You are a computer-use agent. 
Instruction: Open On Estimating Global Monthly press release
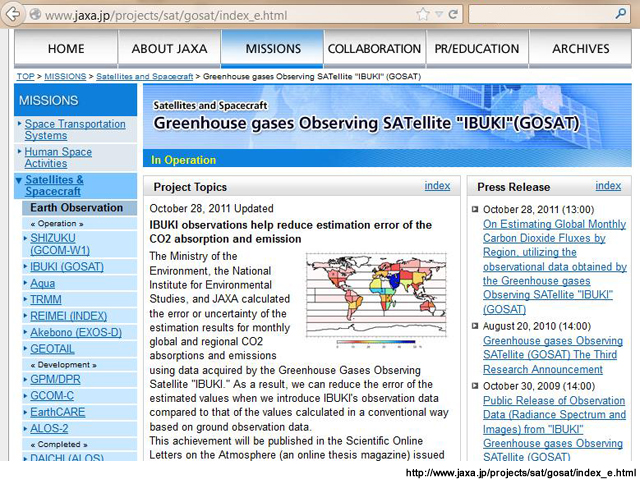click(x=555, y=267)
